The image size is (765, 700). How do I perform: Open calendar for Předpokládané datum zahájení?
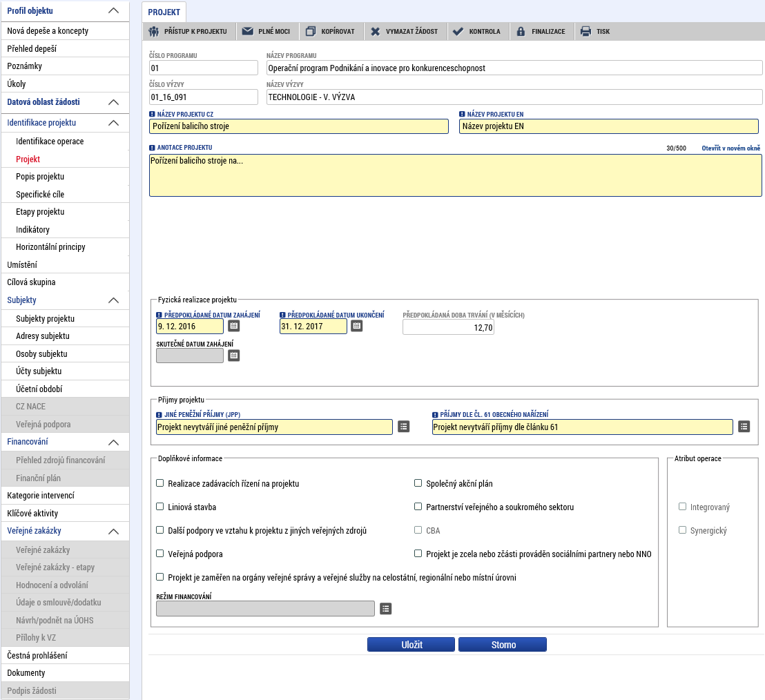pyautogui.click(x=234, y=326)
